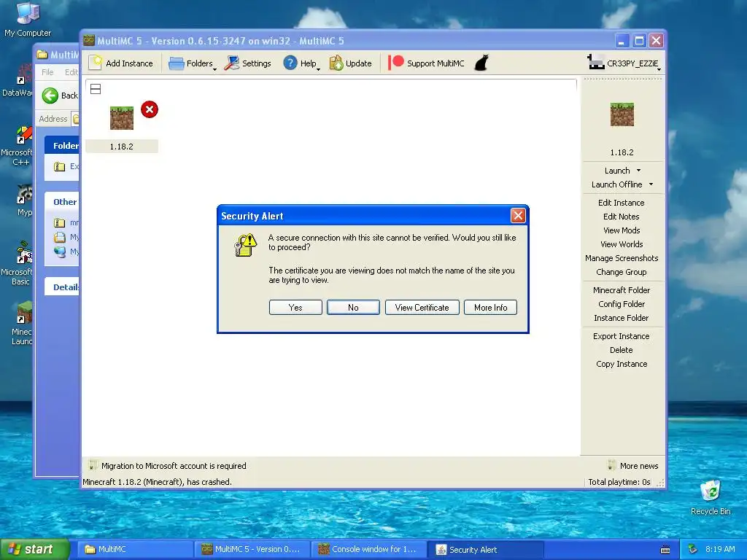Screen dimensions: 747x560
Task: Open the Instance Folder
Action: 622,318
